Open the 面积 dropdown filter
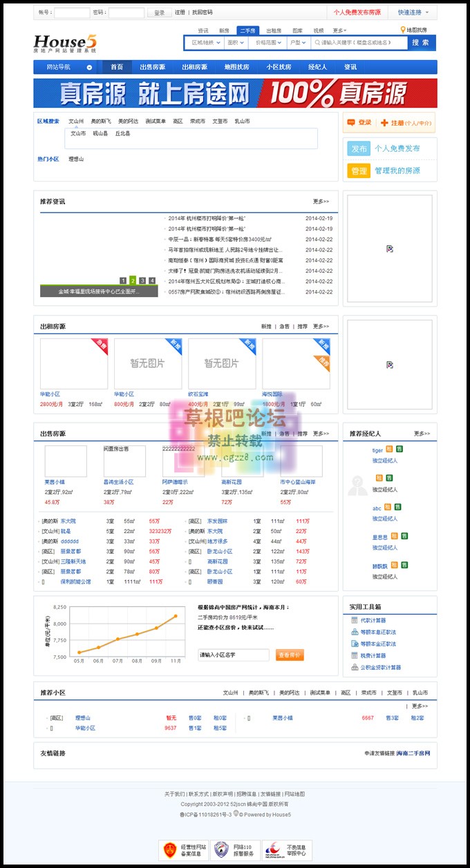The width and height of the screenshot is (470, 868). tap(236, 42)
